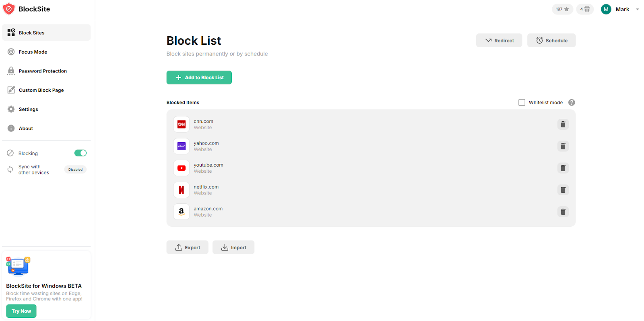Click the Yahoo favicon in the list
The width and height of the screenshot is (644, 321).
(182, 146)
